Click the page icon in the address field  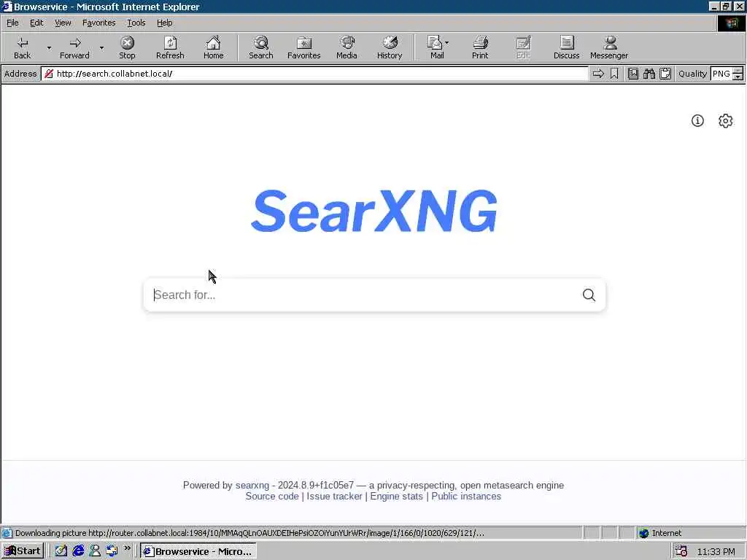(x=49, y=74)
